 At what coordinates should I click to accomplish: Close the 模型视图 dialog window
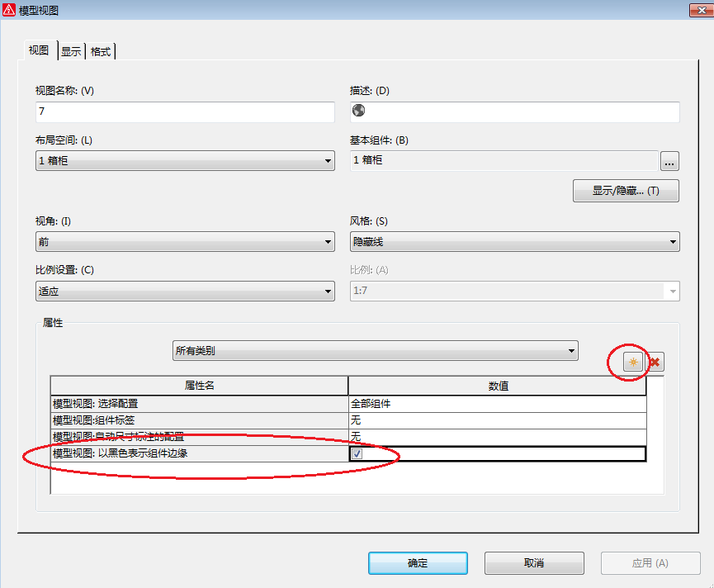pyautogui.click(x=697, y=10)
